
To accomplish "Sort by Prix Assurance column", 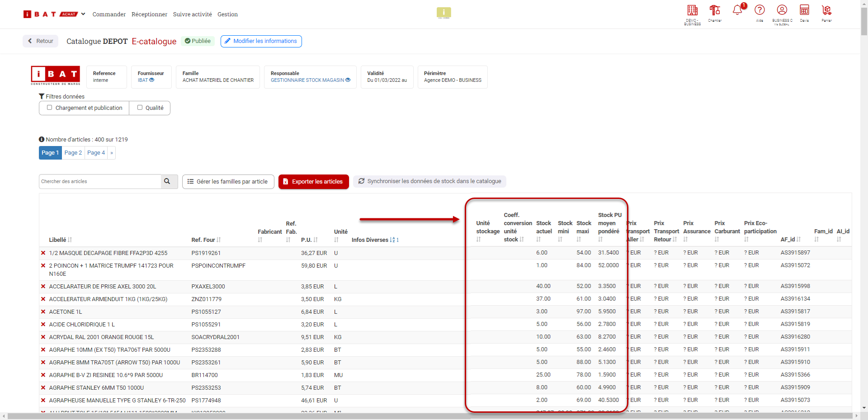I will (686, 240).
